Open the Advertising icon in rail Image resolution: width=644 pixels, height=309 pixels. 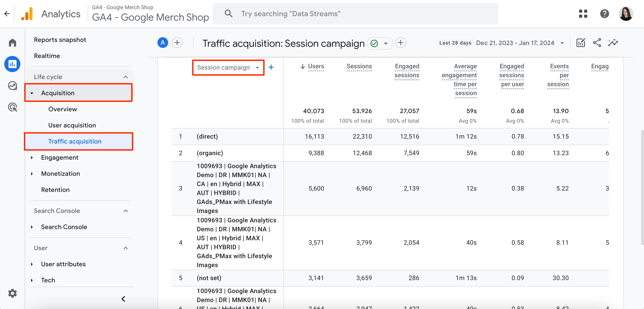point(12,107)
